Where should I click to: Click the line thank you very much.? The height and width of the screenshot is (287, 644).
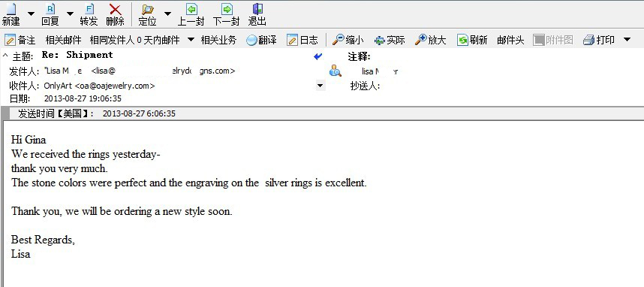tap(59, 168)
